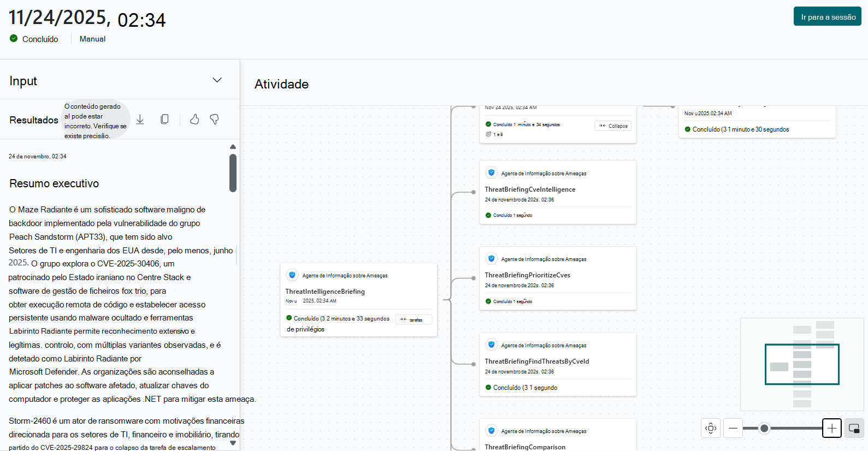This screenshot has width=868, height=451.
Task: Collapse tasks on ThreatIntelligenceBriefing node
Action: [x=414, y=319]
